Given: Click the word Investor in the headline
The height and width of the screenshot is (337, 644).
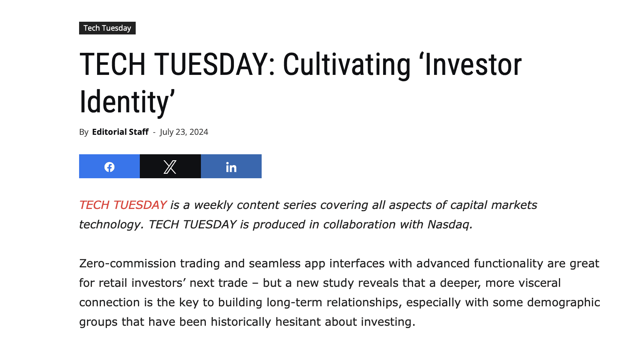Looking at the screenshot, I should (x=473, y=65).
